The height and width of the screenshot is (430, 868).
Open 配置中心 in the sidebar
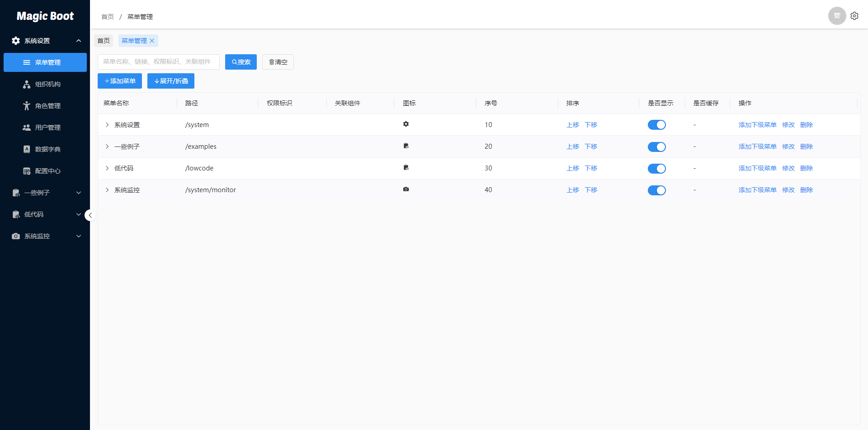click(45, 171)
